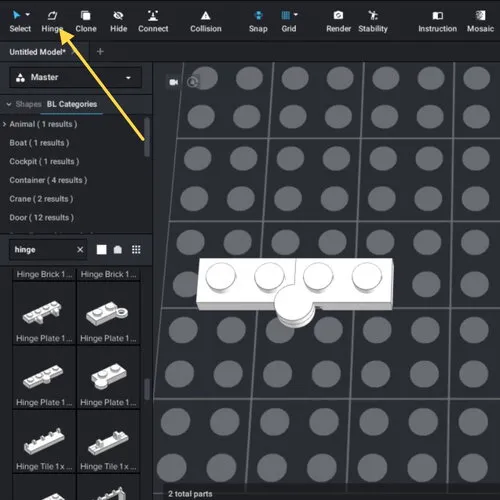
Task: Open the Instruction maker
Action: tap(437, 22)
